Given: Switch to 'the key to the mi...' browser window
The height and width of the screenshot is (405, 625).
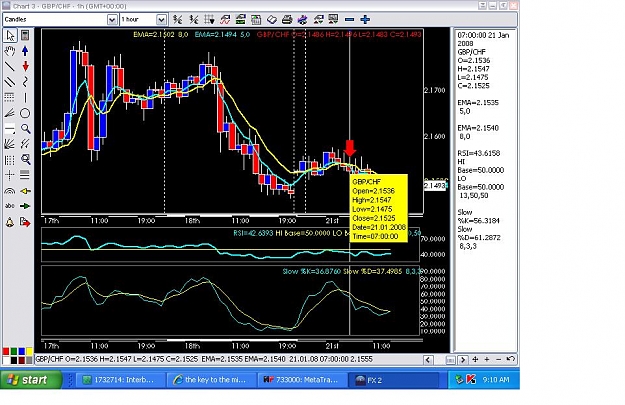Looking at the screenshot, I should pos(212,380).
